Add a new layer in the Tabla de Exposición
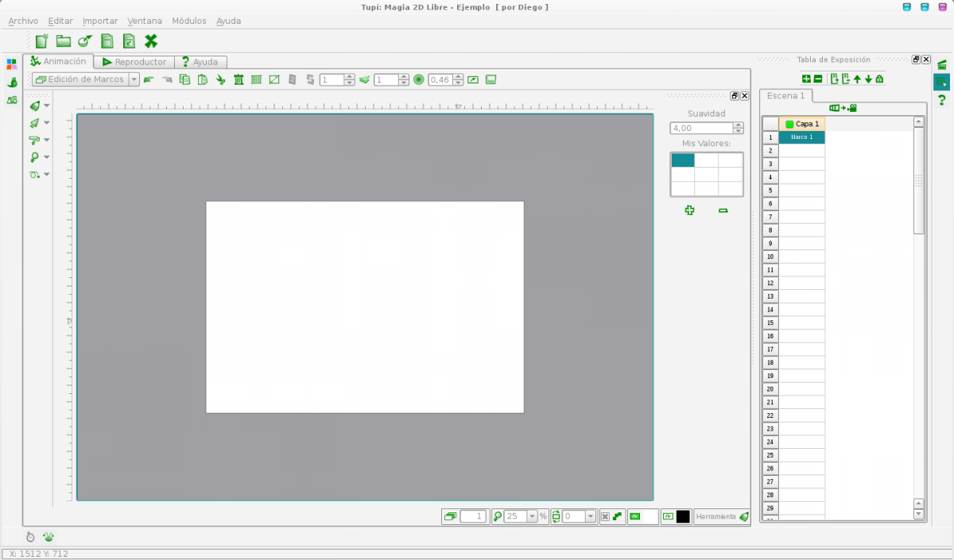954x560 pixels. coord(807,79)
